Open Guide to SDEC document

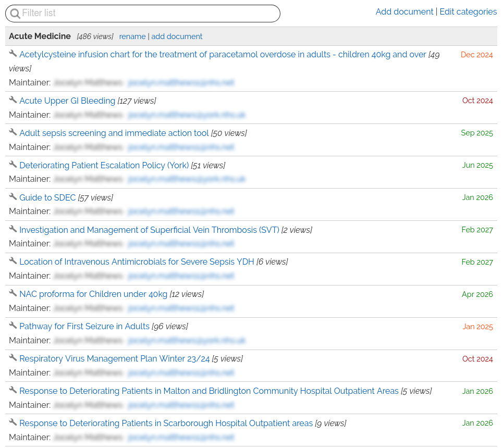(x=47, y=198)
